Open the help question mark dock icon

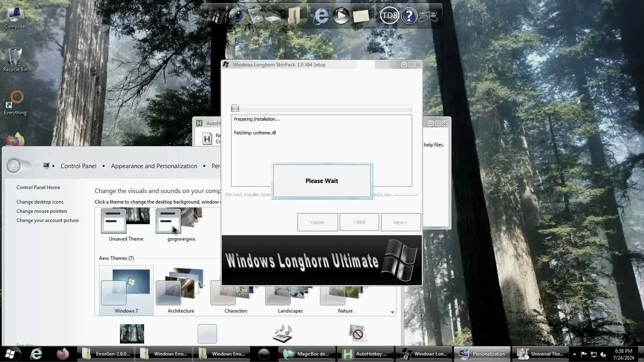click(x=409, y=16)
